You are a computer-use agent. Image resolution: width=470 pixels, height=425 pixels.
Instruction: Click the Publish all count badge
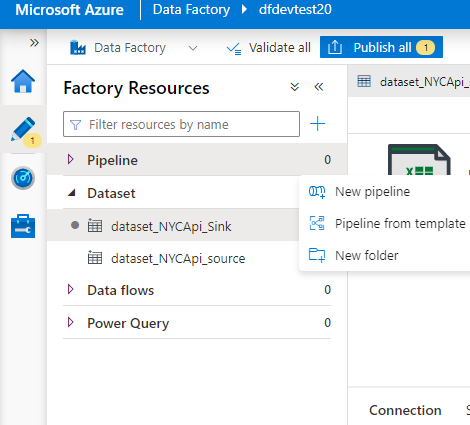point(425,48)
